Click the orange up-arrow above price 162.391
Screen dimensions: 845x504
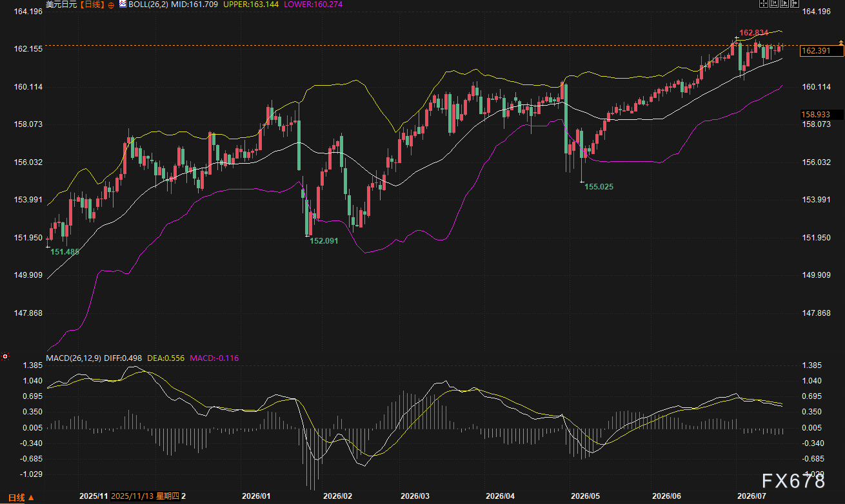[840, 42]
